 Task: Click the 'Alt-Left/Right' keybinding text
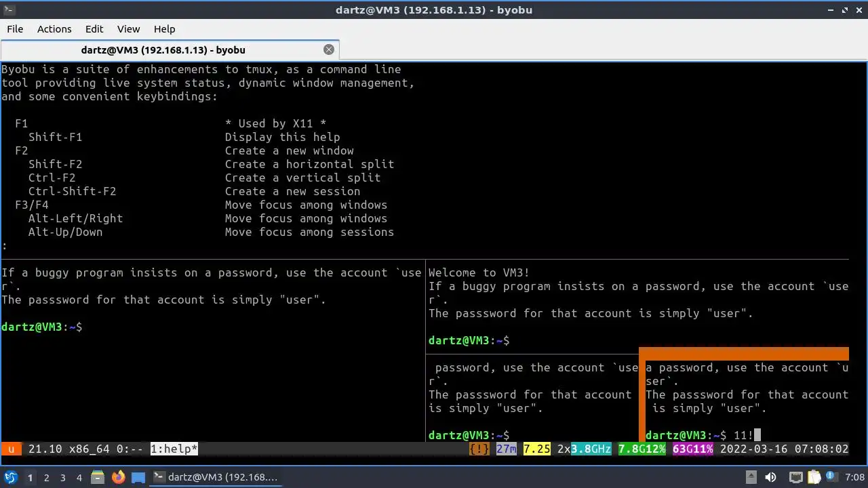[75, 218]
